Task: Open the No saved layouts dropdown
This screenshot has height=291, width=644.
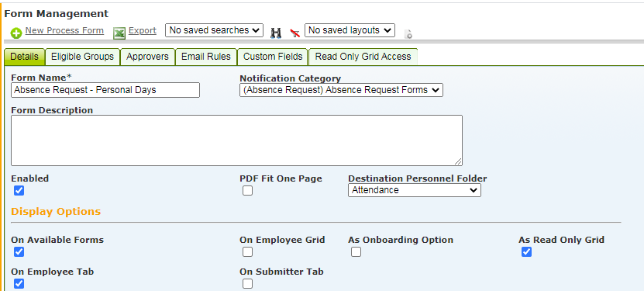Action: 350,30
